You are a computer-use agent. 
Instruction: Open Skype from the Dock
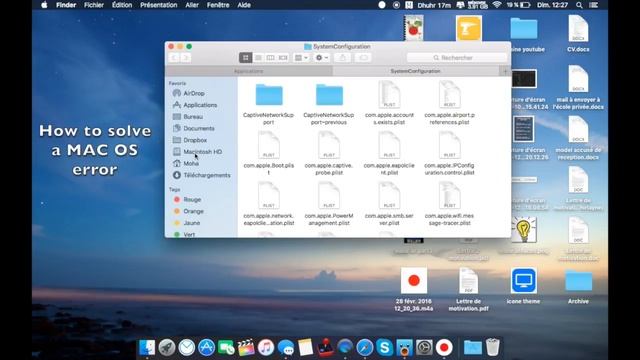[384, 347]
